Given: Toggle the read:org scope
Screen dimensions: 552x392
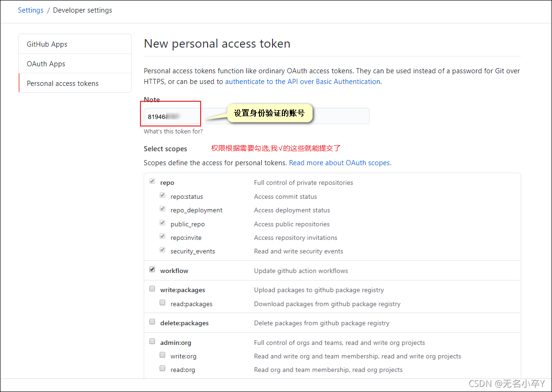Looking at the screenshot, I should tap(162, 368).
